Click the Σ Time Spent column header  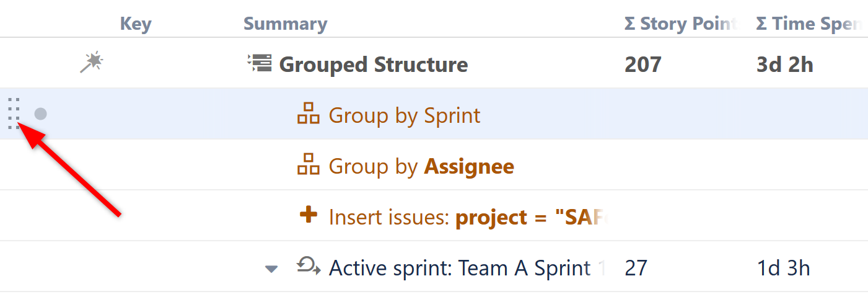[808, 24]
